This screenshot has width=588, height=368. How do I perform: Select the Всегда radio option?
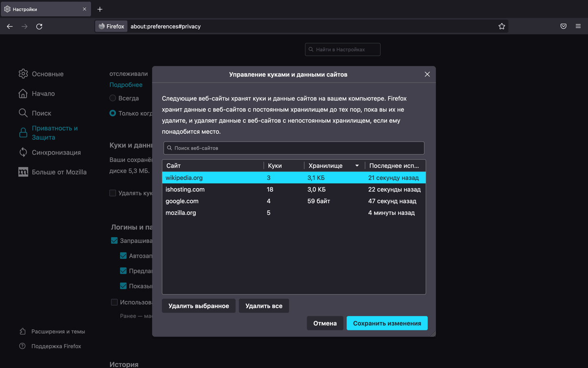click(113, 98)
